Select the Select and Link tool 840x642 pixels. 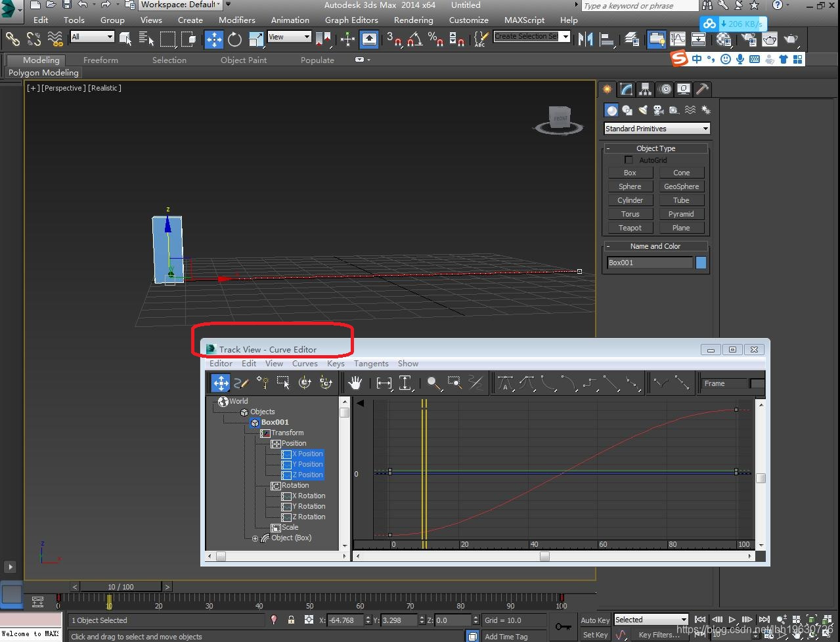[x=12, y=39]
